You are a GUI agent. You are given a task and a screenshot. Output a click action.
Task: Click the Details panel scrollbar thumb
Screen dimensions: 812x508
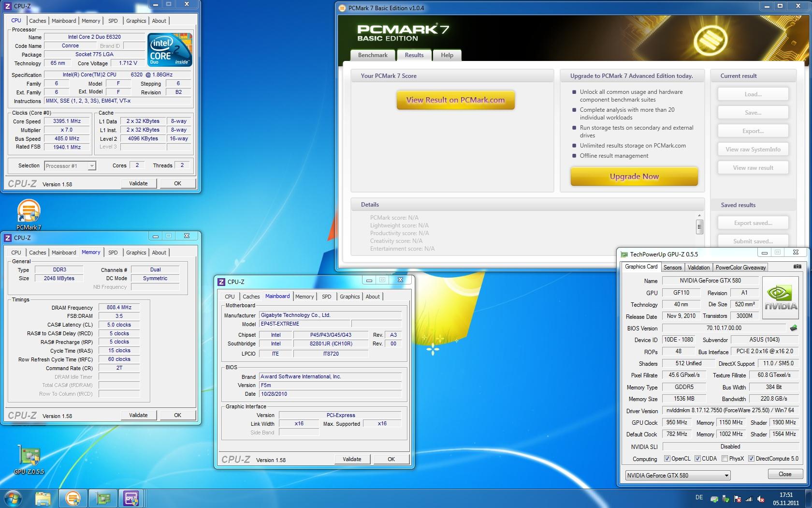(699, 226)
